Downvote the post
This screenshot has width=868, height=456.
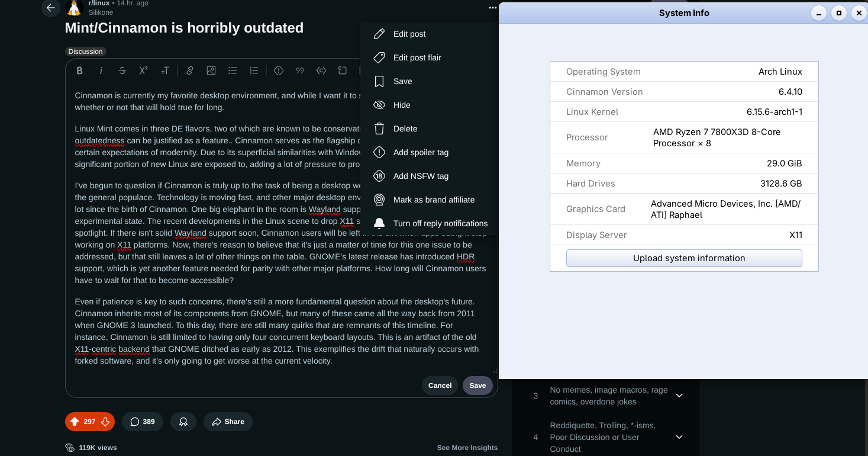pos(105,422)
